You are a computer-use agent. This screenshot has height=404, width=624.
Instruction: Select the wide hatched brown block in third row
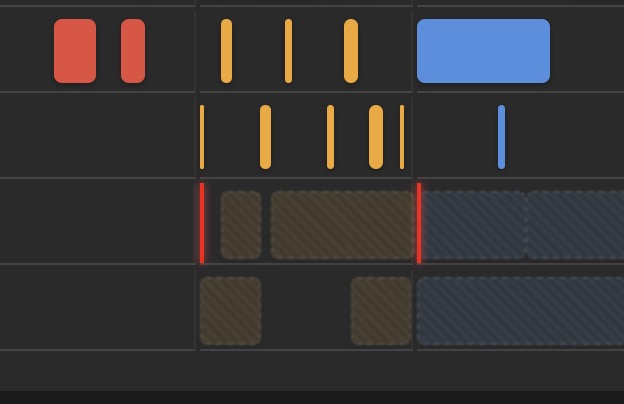(343, 225)
